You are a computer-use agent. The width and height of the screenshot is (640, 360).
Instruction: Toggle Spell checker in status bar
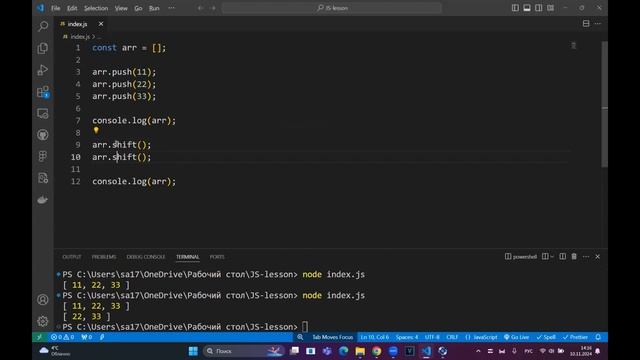point(546,337)
